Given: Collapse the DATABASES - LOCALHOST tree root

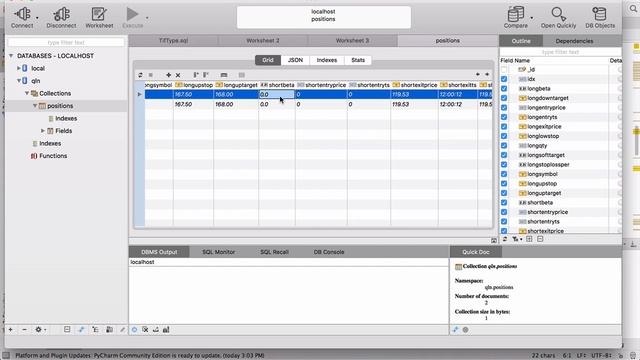Looking at the screenshot, I should click(x=11, y=56).
